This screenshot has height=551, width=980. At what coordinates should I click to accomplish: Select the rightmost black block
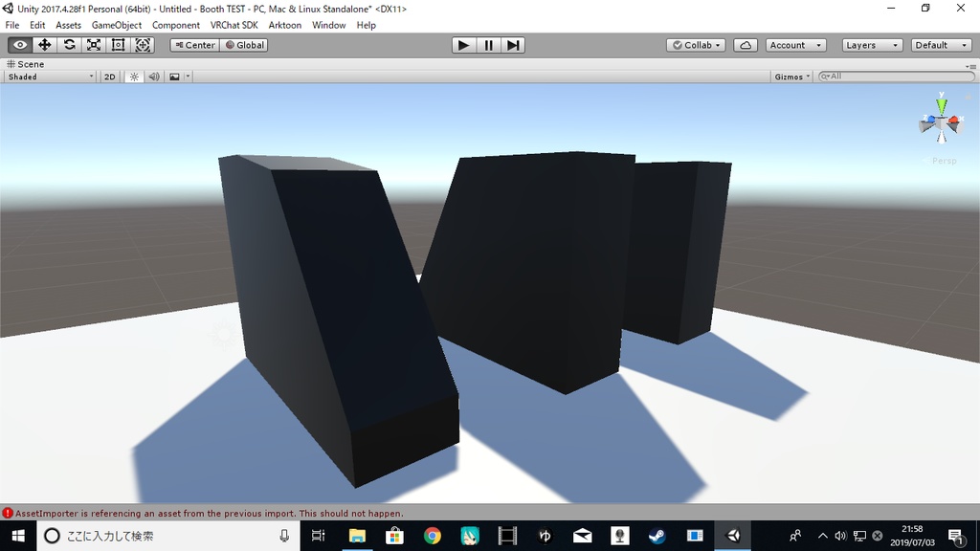click(677, 253)
